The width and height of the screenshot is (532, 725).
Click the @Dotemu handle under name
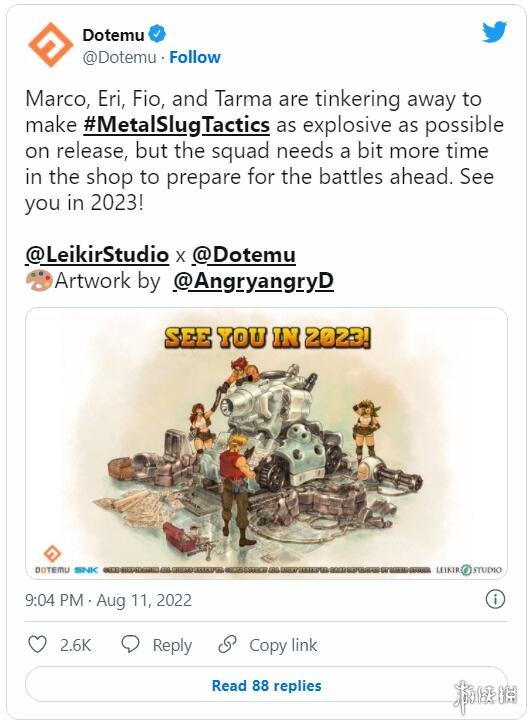coord(119,57)
